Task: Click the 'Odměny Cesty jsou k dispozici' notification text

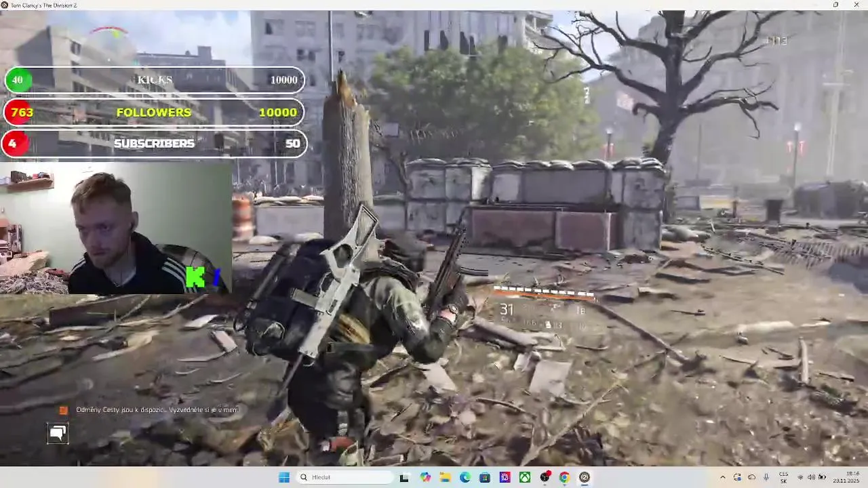Action: click(x=157, y=410)
